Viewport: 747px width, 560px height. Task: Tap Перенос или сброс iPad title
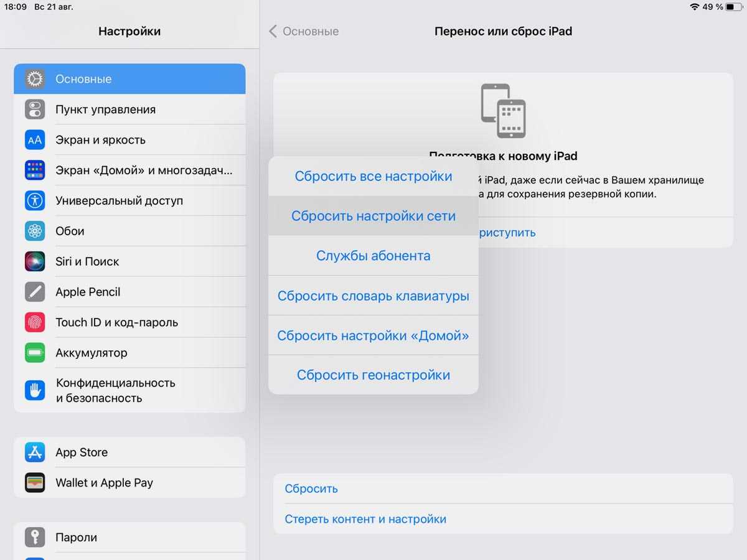(x=503, y=31)
